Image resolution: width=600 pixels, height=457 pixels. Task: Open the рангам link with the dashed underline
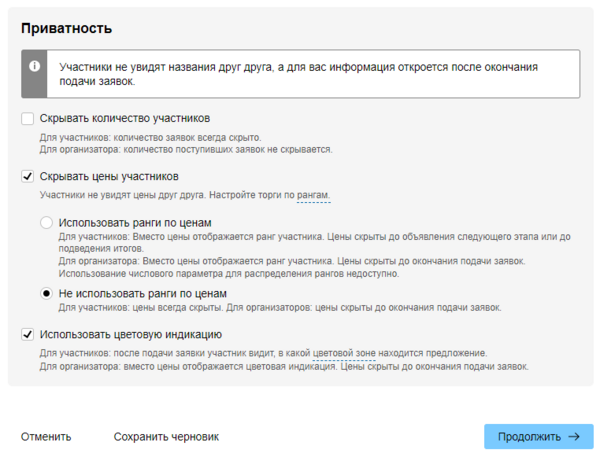[x=313, y=194]
